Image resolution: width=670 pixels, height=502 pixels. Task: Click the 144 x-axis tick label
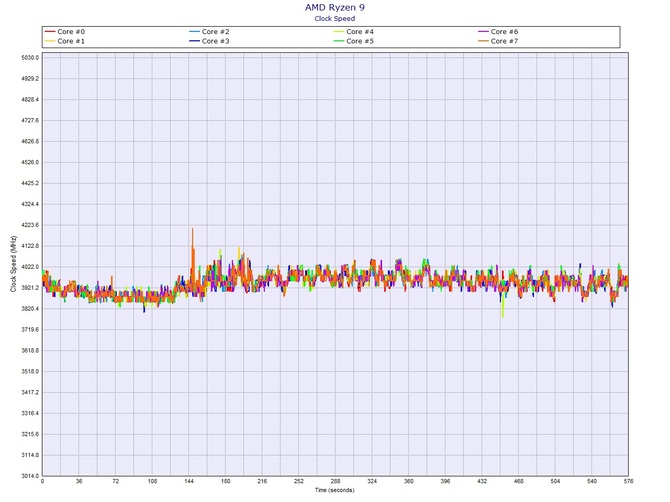(x=189, y=481)
